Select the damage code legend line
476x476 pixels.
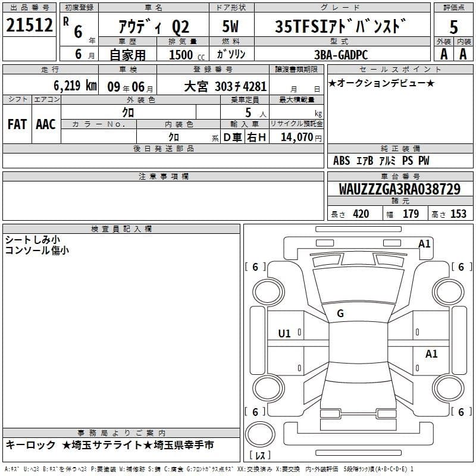pyautogui.click(x=209, y=469)
